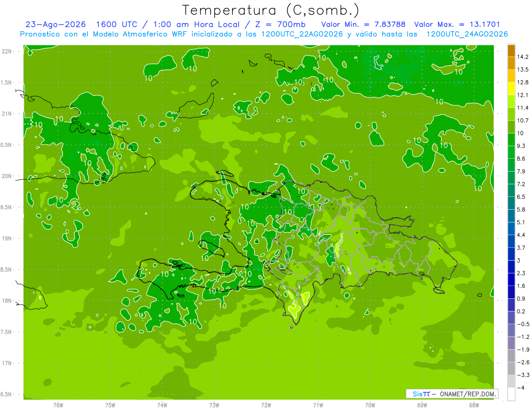Click the valid-until stamp "1200UTC_24AGO2026"
Image resolution: width=532 pixels, height=411 pixels.
467,34
